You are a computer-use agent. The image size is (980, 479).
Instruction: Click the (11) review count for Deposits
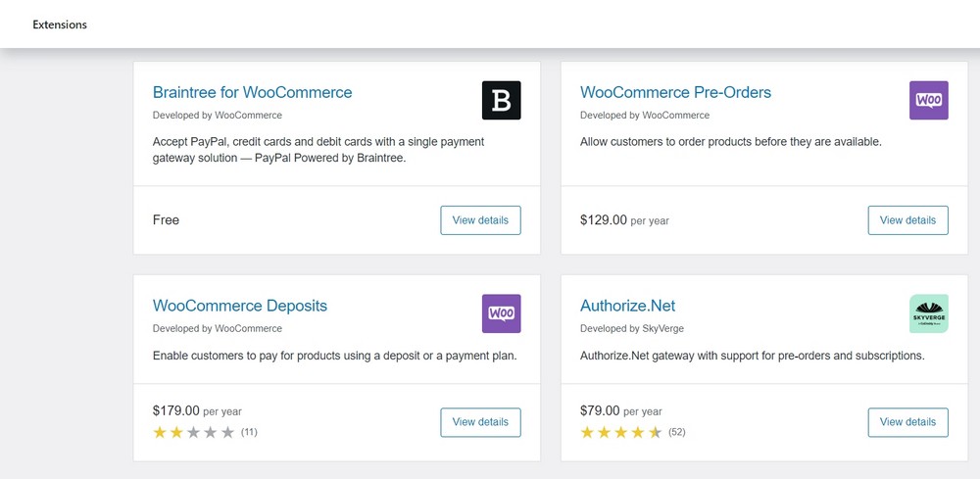click(x=249, y=432)
